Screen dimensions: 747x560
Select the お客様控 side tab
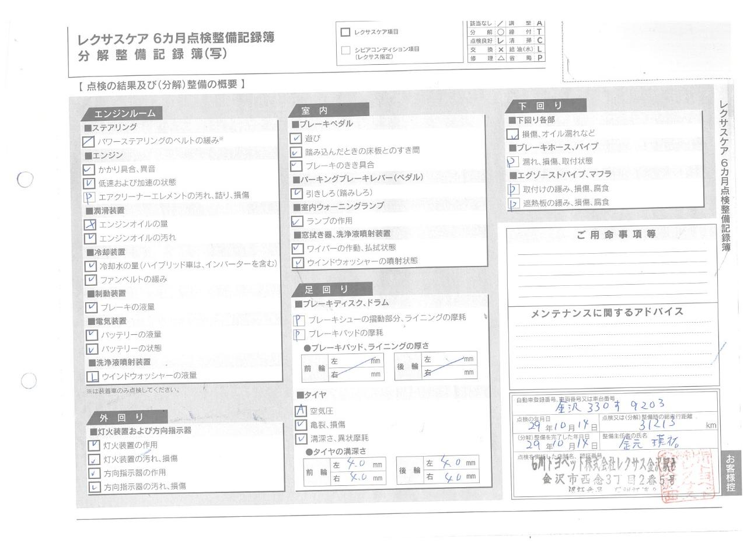pos(730,473)
